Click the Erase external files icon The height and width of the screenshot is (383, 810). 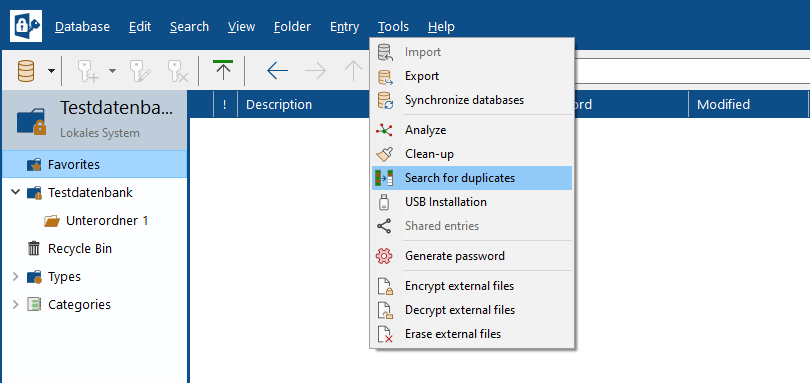coord(385,334)
